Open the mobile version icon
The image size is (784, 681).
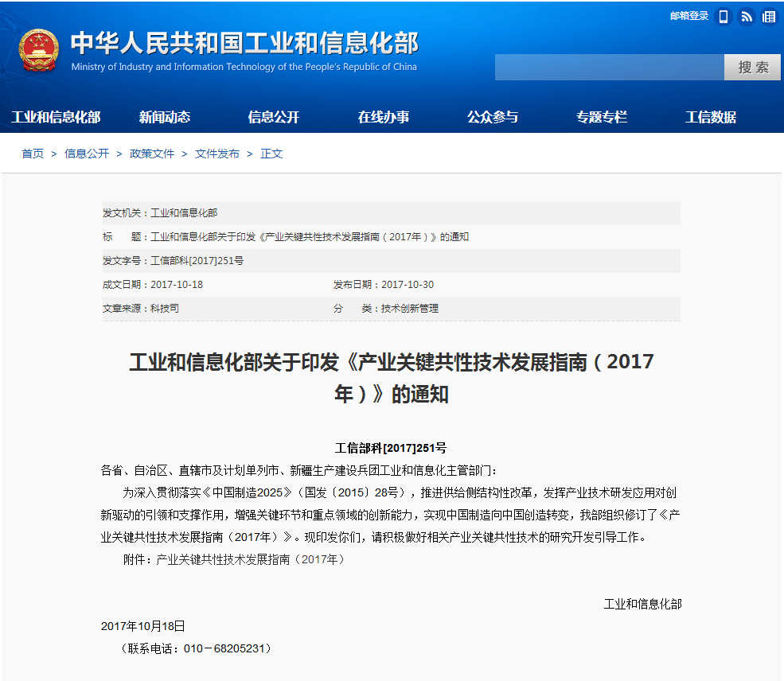(x=723, y=17)
